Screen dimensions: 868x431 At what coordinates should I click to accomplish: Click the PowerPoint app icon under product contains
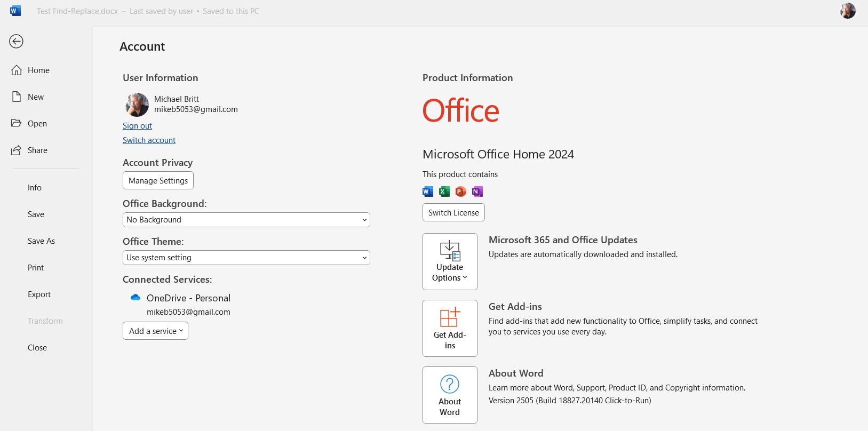tap(461, 191)
